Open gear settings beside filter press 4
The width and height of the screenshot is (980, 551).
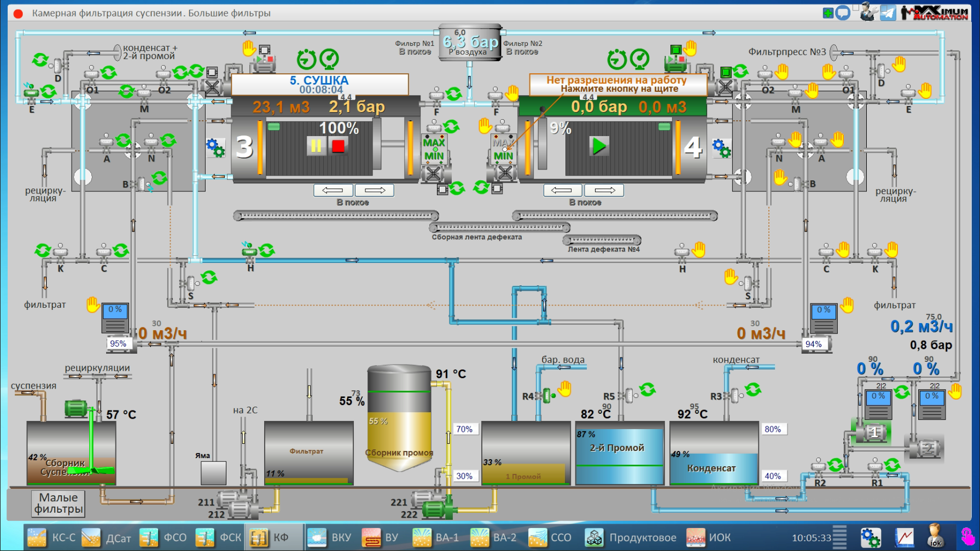click(x=721, y=148)
